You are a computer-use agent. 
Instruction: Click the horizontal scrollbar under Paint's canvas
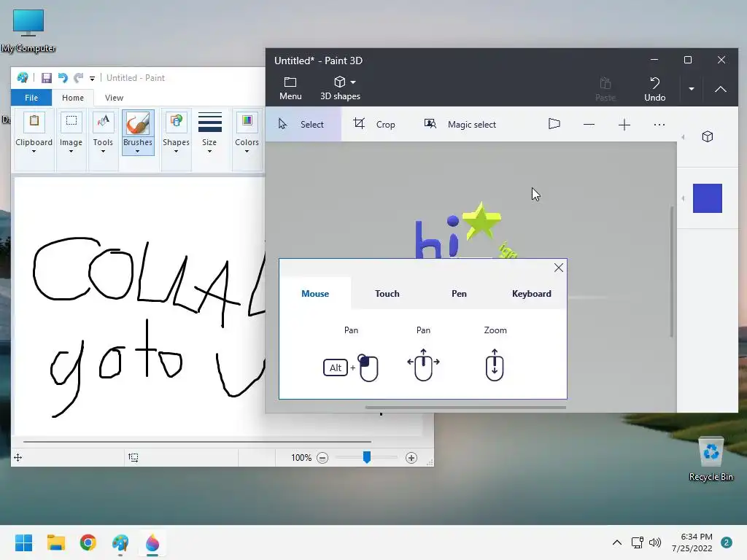click(x=197, y=442)
